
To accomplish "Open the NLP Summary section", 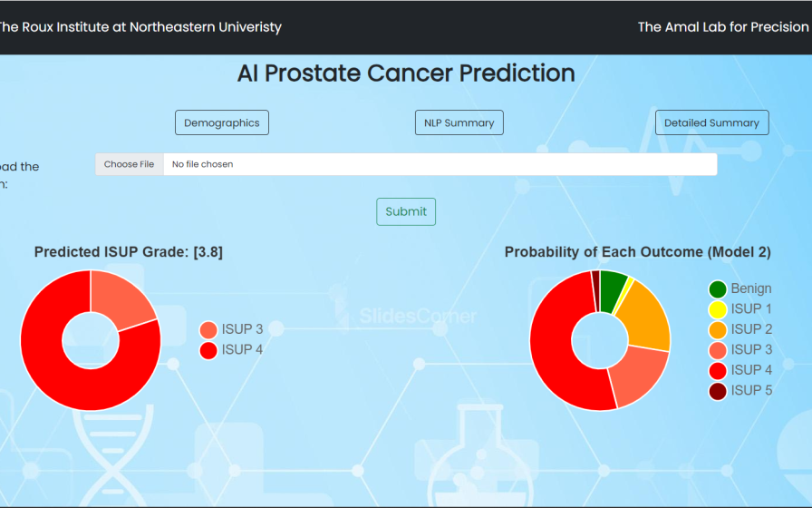I will pos(459,122).
